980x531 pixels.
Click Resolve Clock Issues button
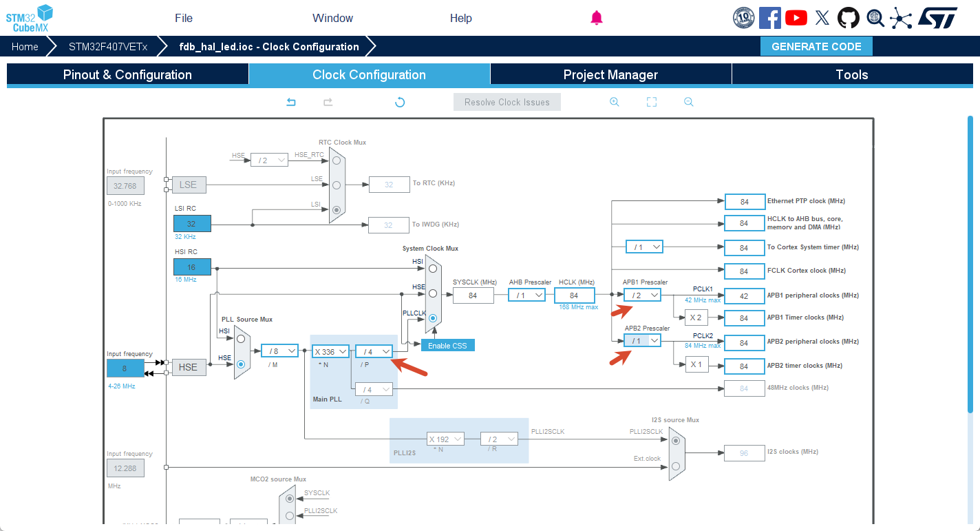507,102
